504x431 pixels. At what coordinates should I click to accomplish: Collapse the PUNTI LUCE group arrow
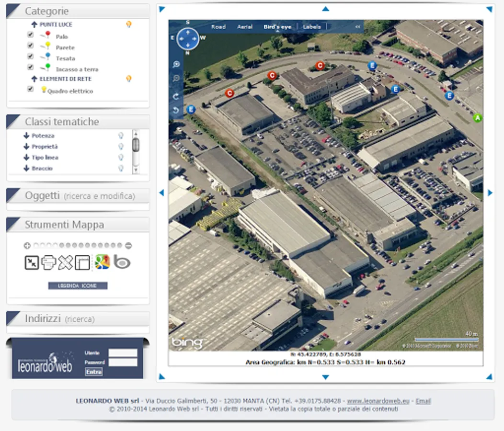coord(34,24)
